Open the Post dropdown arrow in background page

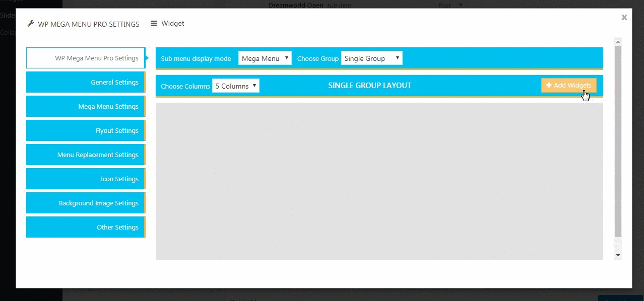(x=460, y=5)
